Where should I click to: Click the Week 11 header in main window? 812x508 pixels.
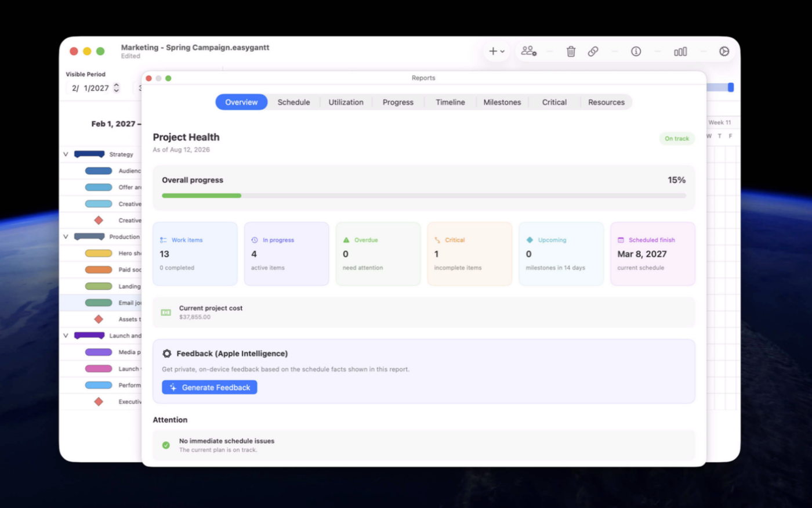click(720, 123)
